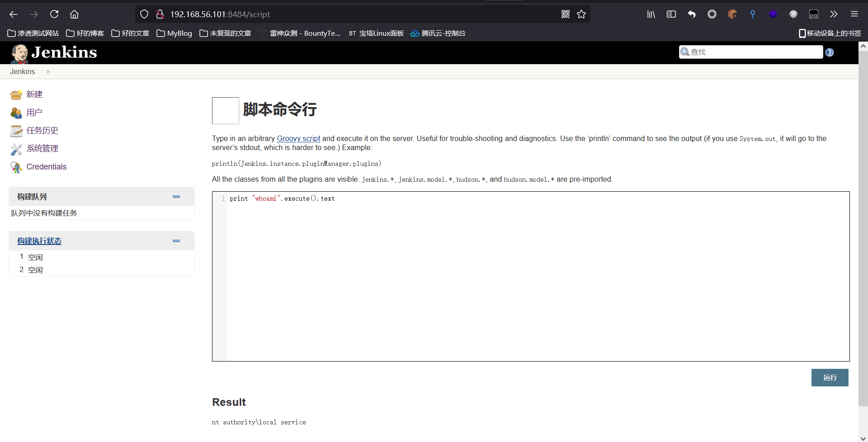This screenshot has height=442, width=868.
Task: Click the Credentials keys icon
Action: coord(16,167)
